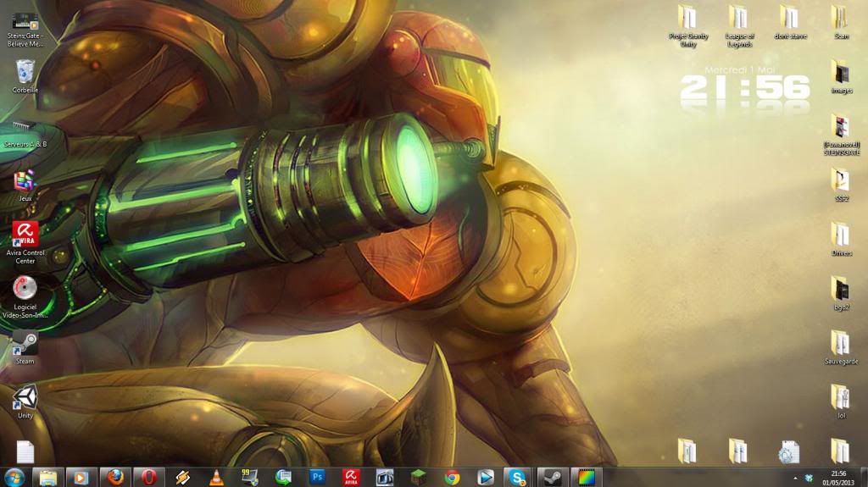868x487 pixels.
Task: Open Windows Explorer from the taskbar
Action: (48, 477)
